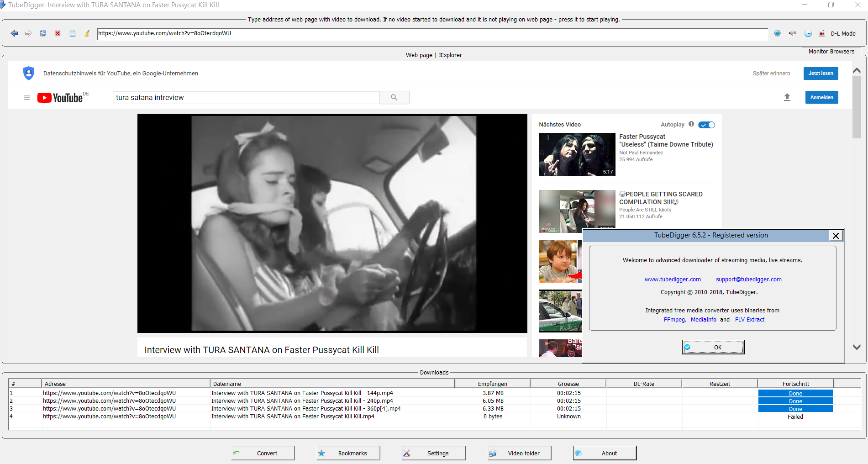This screenshot has height=464, width=868.
Task: Click the blue back navigation arrow
Action: point(14,33)
